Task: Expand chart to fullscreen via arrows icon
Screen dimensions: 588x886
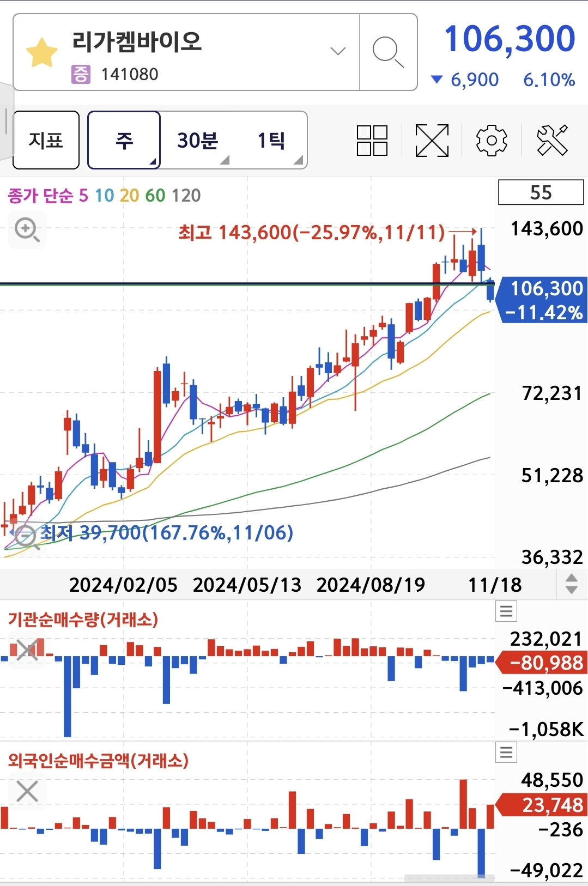Action: [432, 141]
